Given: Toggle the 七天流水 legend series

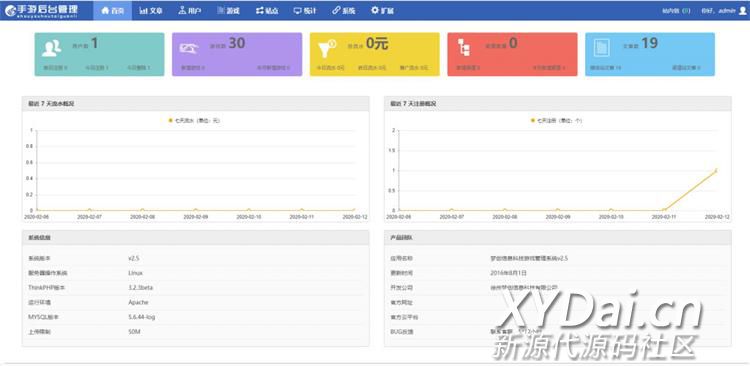Looking at the screenshot, I should (194, 121).
